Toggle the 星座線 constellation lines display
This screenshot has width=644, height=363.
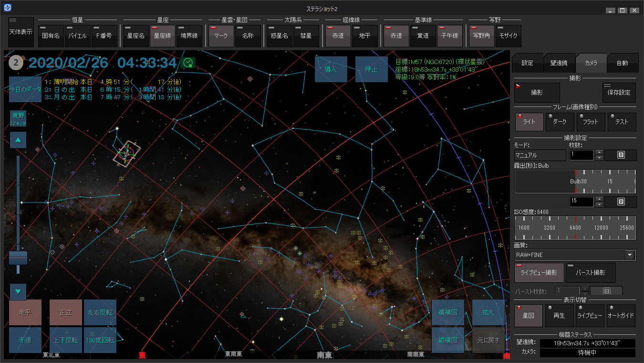click(x=163, y=36)
